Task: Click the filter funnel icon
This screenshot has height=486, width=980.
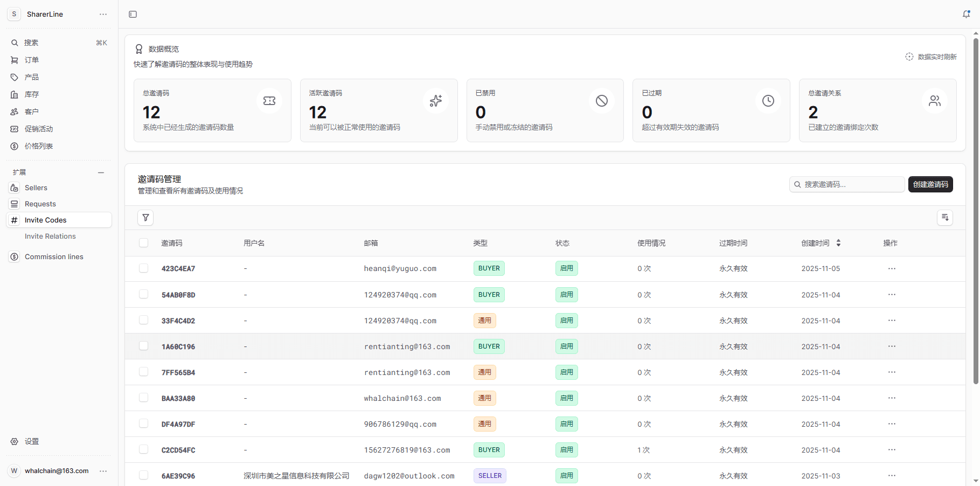Action: click(x=145, y=218)
